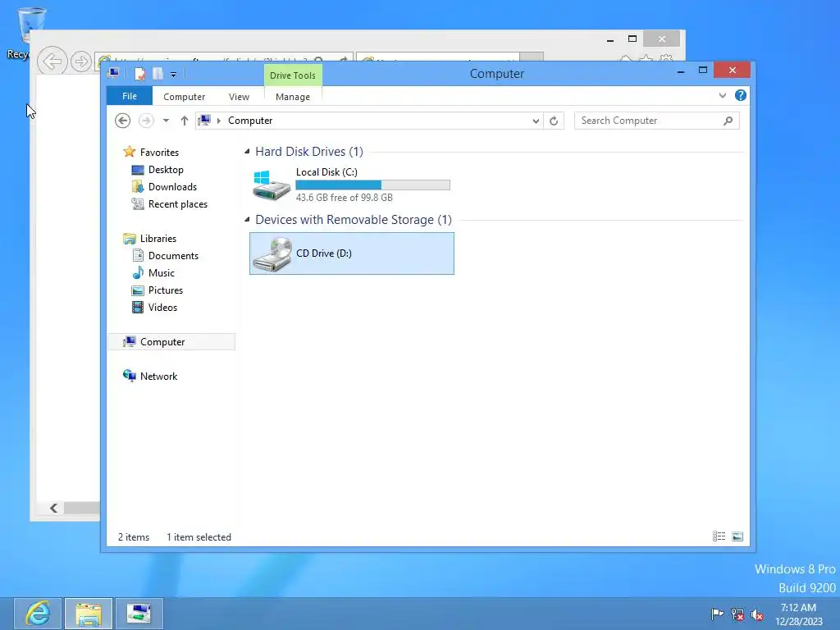Click Back button in the Internet Explorer window
This screenshot has height=630, width=840.
click(x=52, y=61)
